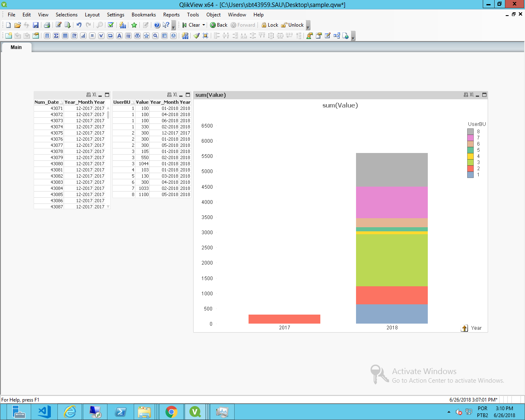Screen dimensions: 525x420
Task: Click the red 2017 bar in chart
Action: pos(284,319)
